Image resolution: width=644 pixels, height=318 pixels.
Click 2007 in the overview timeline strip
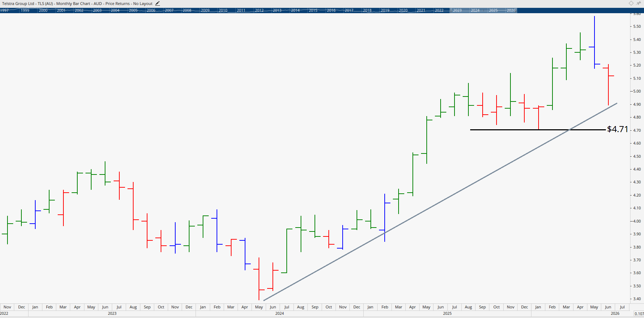pos(169,10)
